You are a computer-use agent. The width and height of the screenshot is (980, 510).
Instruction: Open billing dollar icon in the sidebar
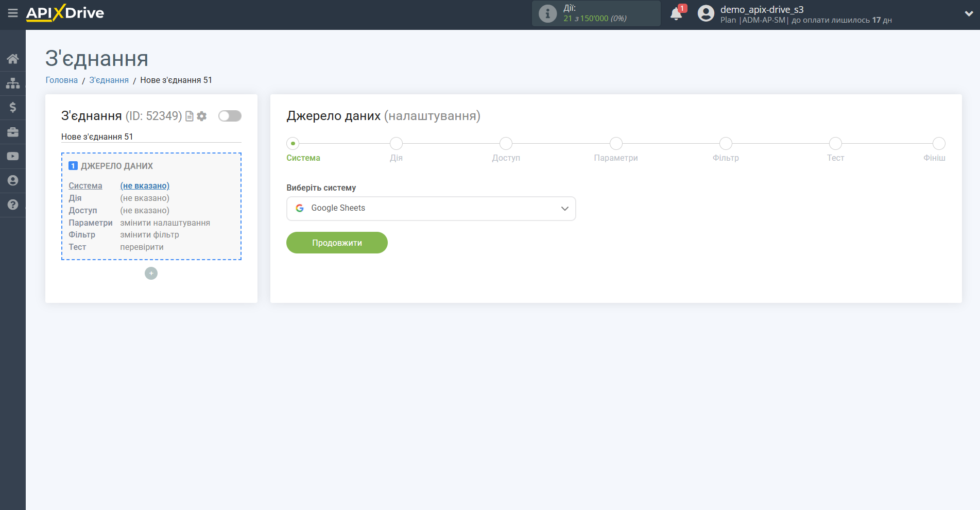[13, 107]
